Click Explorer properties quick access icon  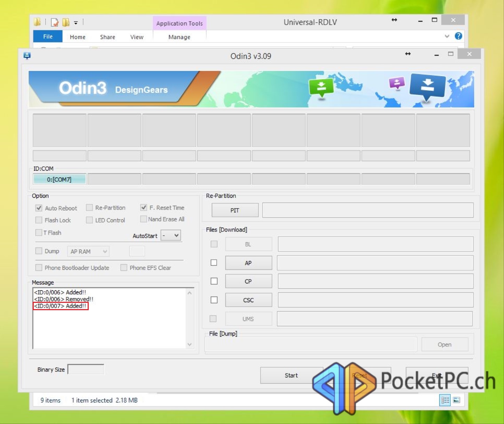55,22
